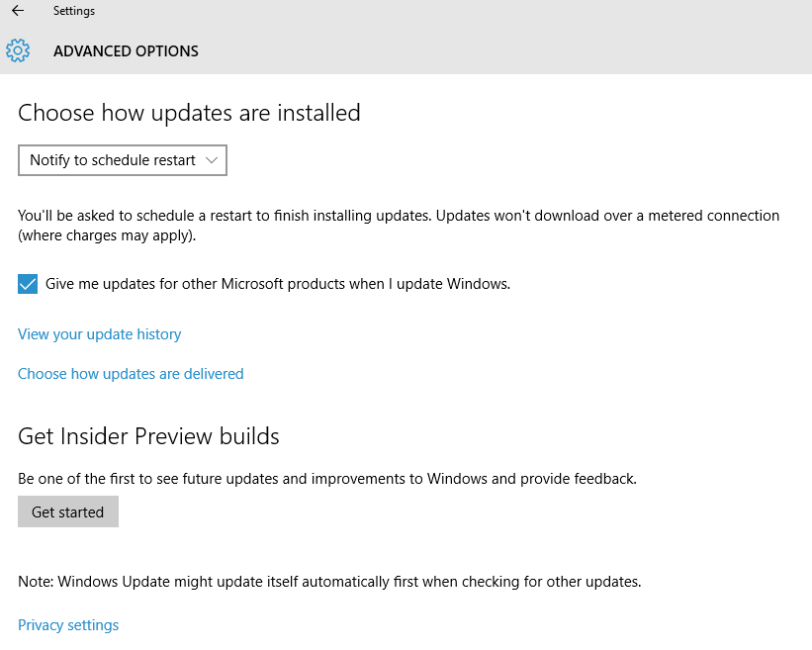
Task: Click the '(where charges may apply)' text line
Action: coord(107,236)
